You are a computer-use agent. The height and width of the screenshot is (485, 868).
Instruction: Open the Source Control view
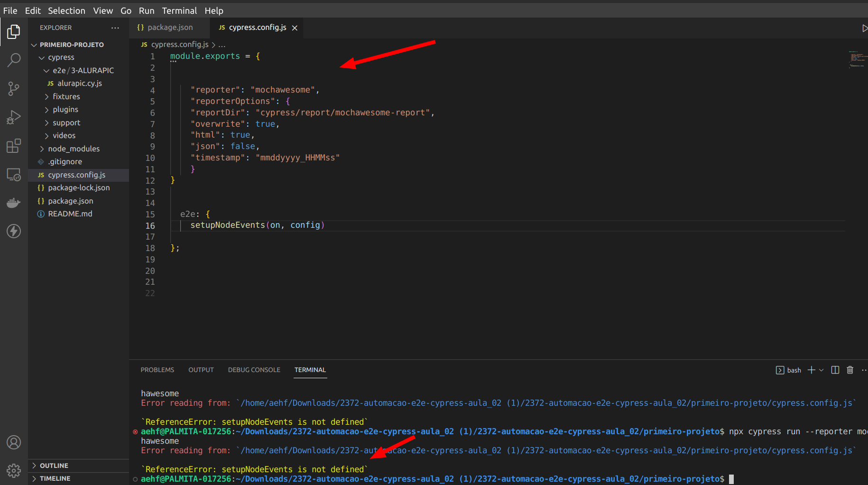click(x=14, y=89)
